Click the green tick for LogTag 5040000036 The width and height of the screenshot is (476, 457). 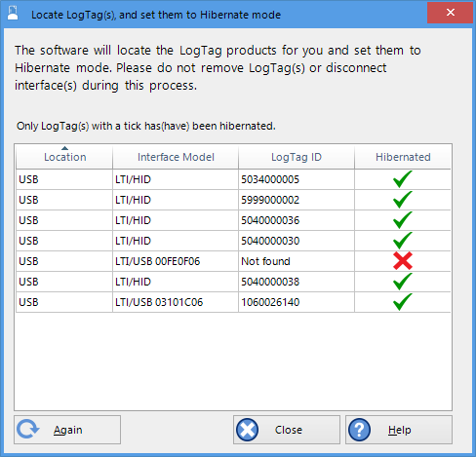point(403,220)
